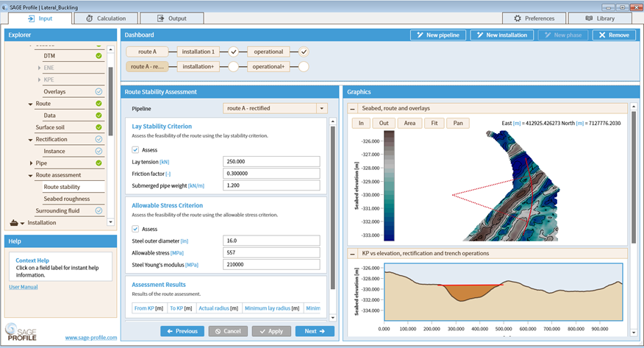Click the Fit view button
644x348 pixels.
point(434,124)
